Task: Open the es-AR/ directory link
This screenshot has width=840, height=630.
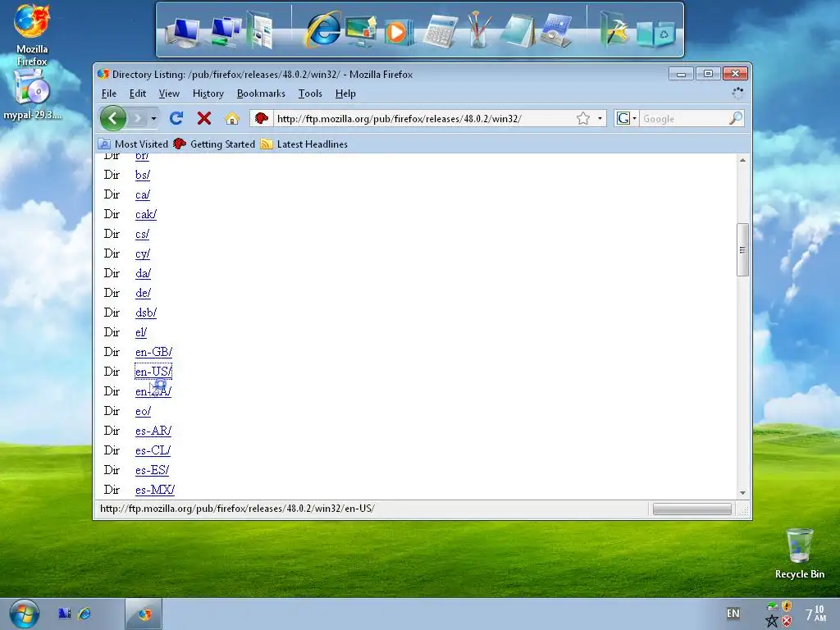Action: coord(153,431)
